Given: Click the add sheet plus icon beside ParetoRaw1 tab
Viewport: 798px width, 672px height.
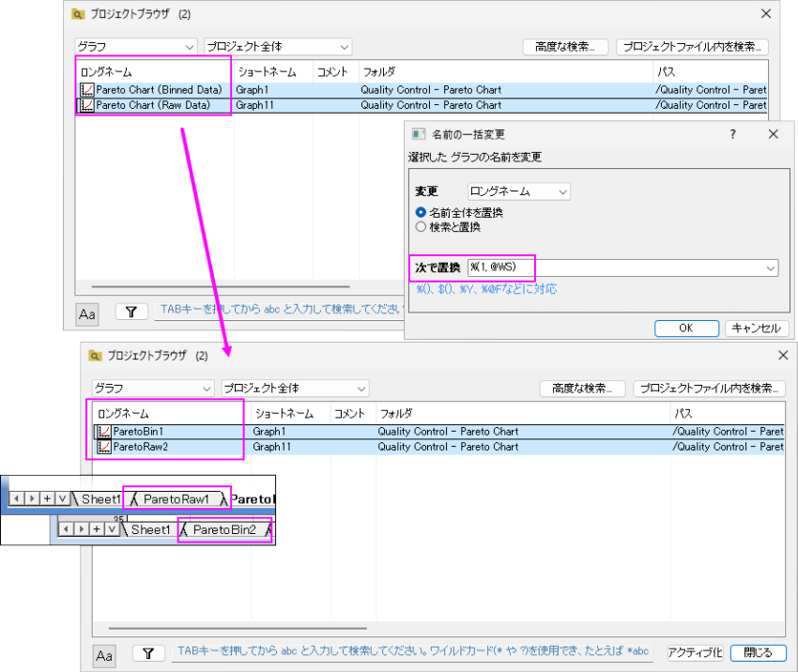Looking at the screenshot, I should click(x=47, y=498).
